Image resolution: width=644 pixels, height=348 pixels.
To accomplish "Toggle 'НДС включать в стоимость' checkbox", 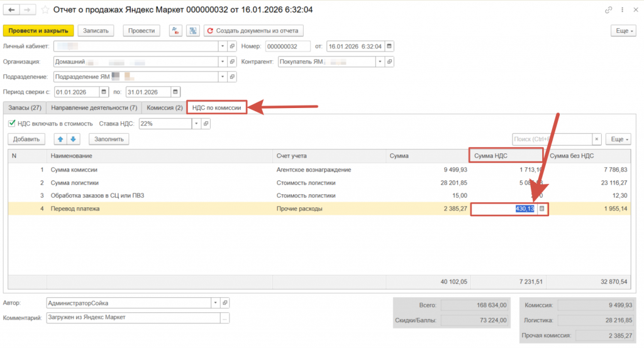I will [x=12, y=124].
